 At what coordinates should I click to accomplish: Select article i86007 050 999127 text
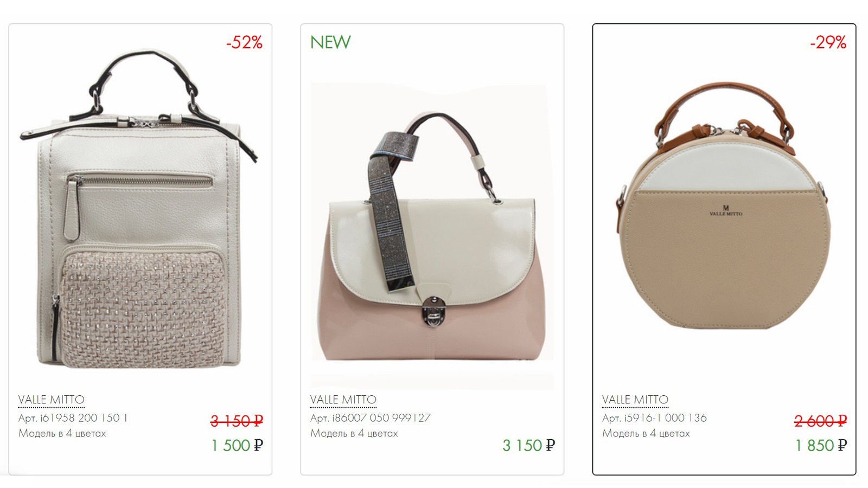coord(371,418)
